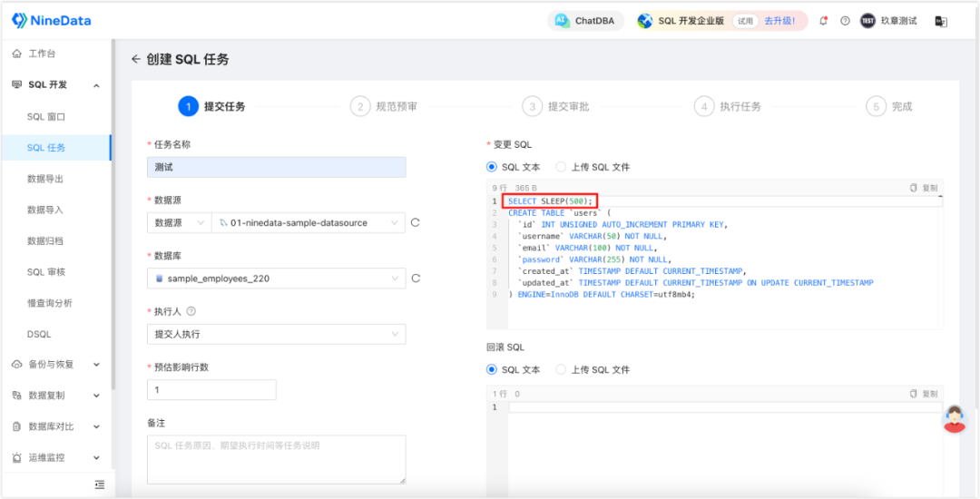Select 上传 SQL 文件 for 变更 SQL
980x499 pixels.
(593, 167)
